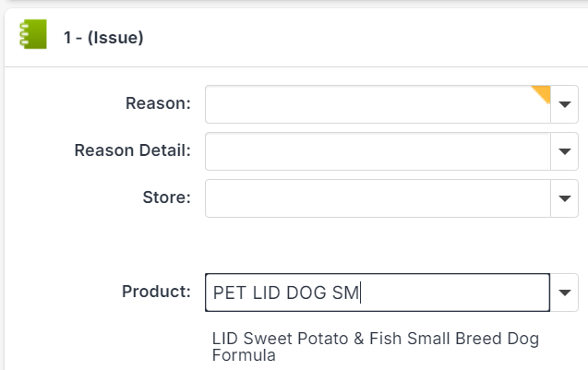Screen dimensions: 588x370
Task: Click the 'Reason Detail:' label
Action: (x=133, y=150)
